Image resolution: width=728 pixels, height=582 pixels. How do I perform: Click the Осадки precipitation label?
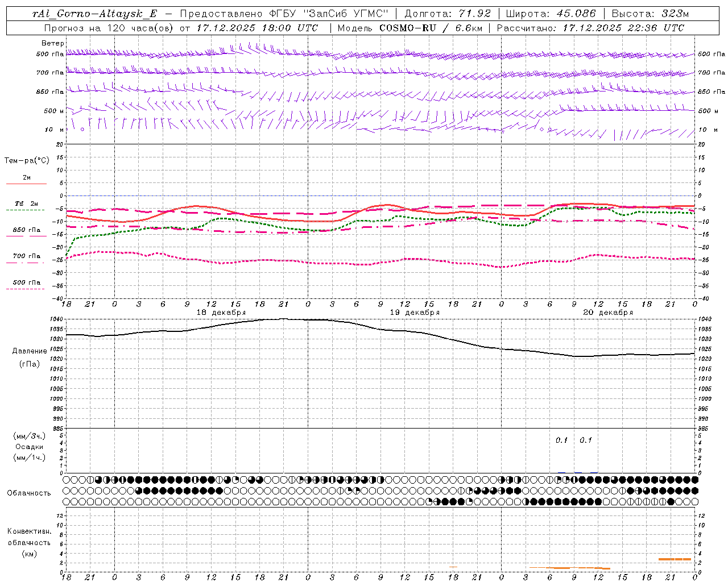pyautogui.click(x=30, y=447)
